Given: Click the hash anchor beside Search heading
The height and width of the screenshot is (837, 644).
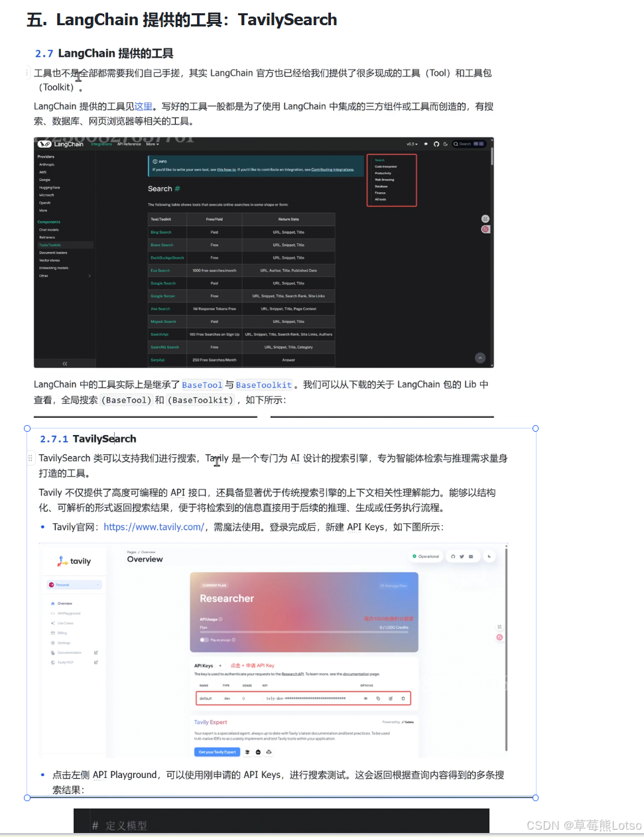Looking at the screenshot, I should click(x=177, y=189).
